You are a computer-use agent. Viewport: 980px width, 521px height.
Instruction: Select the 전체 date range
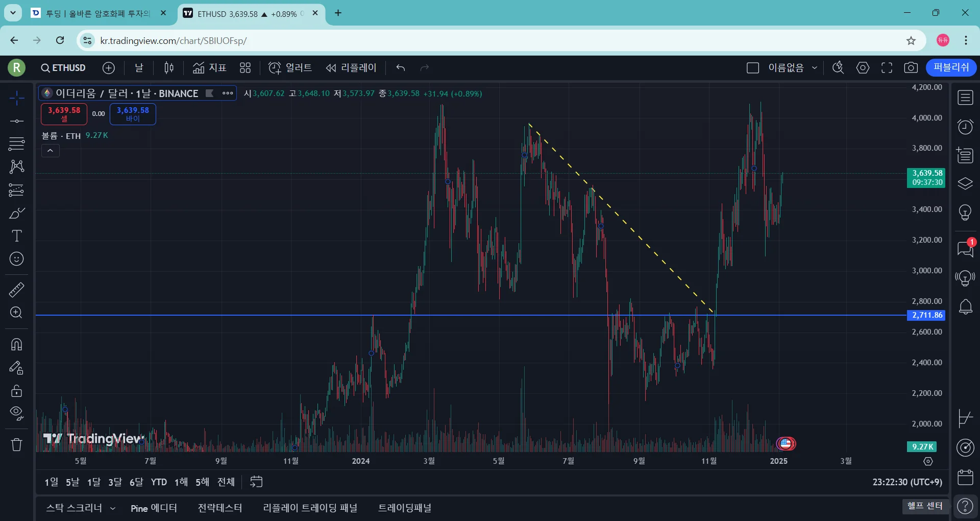coord(226,482)
